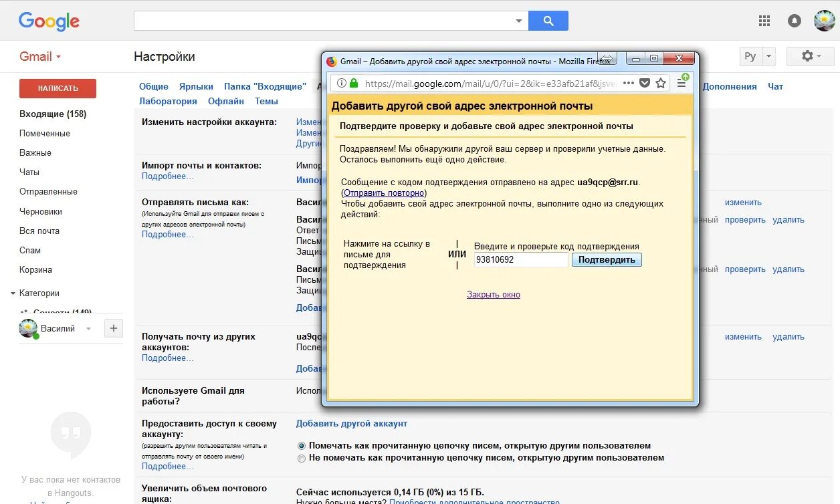The image size is (840, 504).
Task: Open the Отправленные folder
Action: pyautogui.click(x=48, y=191)
